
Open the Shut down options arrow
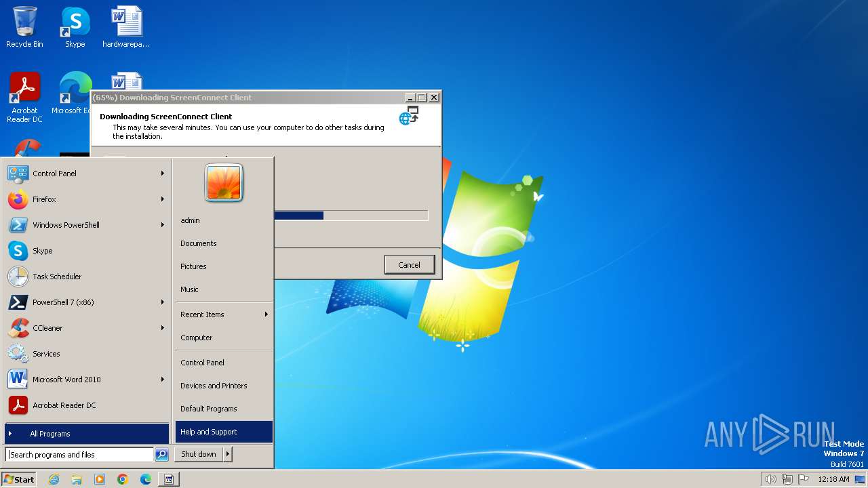click(227, 454)
